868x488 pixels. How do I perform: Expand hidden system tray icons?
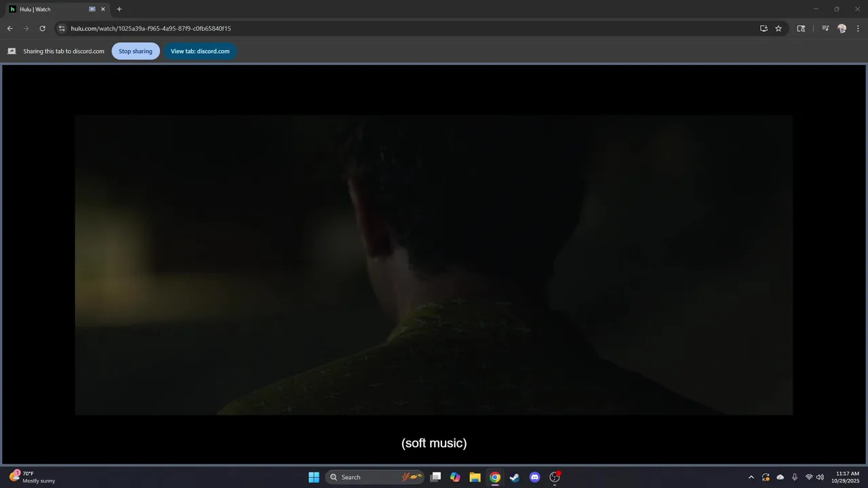point(751,477)
